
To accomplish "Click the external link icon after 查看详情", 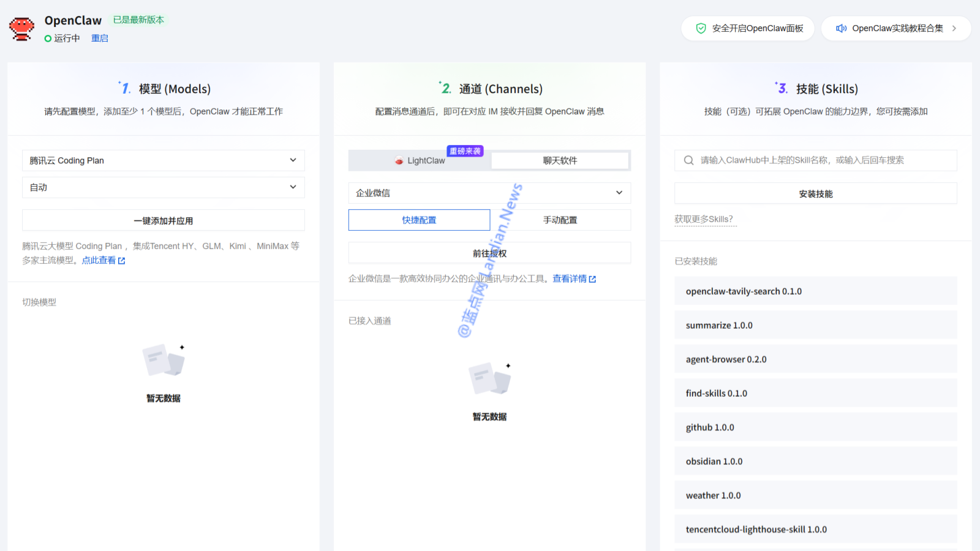I will [x=592, y=279].
